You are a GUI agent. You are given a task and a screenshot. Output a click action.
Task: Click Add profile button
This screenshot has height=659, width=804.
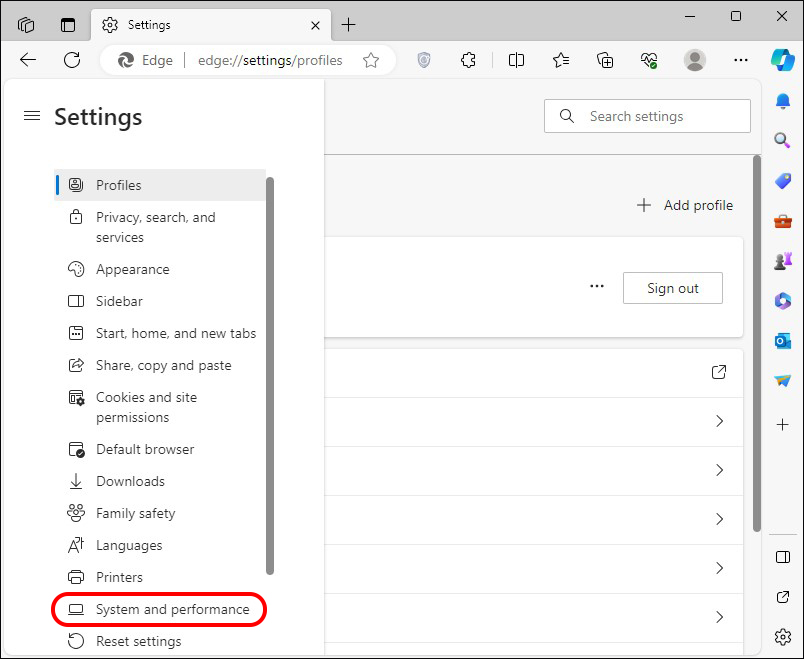(x=685, y=205)
